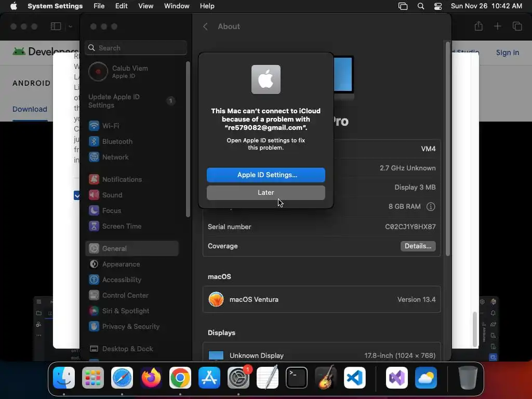Select Desktop & Dock in sidebar
The width and height of the screenshot is (532, 399).
click(x=132, y=349)
